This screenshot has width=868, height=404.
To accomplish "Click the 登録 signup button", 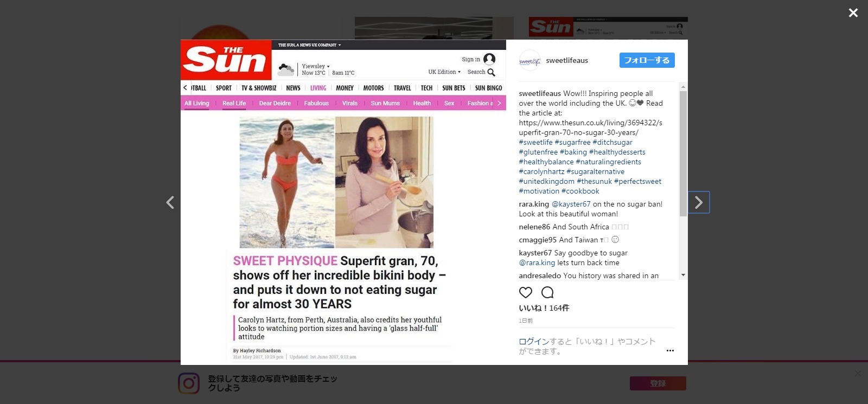I will (x=658, y=383).
